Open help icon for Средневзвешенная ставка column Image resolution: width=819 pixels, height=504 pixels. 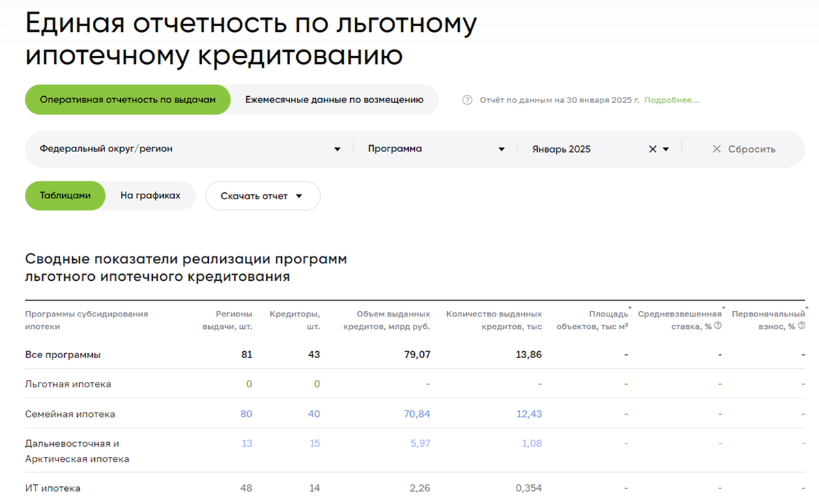coord(718,326)
